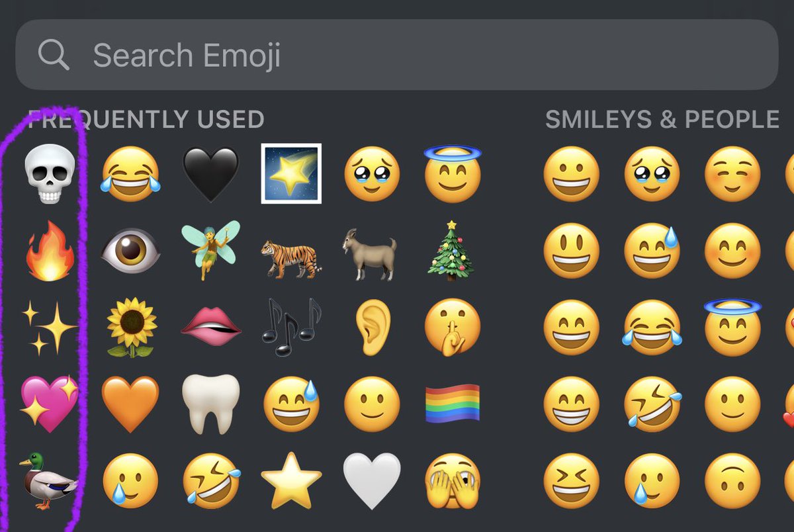This screenshot has height=532, width=794.
Task: Select the fairy emoji
Action: pyautogui.click(x=210, y=251)
